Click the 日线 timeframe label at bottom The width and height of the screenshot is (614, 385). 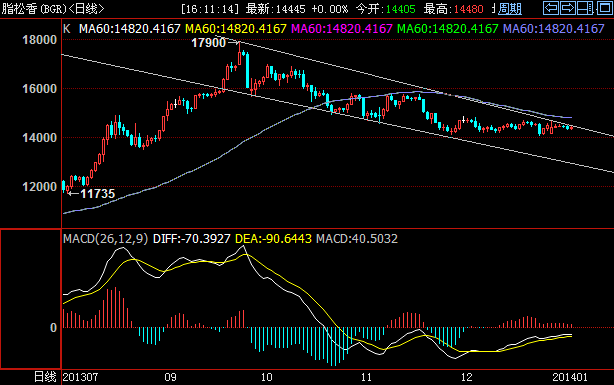45,377
